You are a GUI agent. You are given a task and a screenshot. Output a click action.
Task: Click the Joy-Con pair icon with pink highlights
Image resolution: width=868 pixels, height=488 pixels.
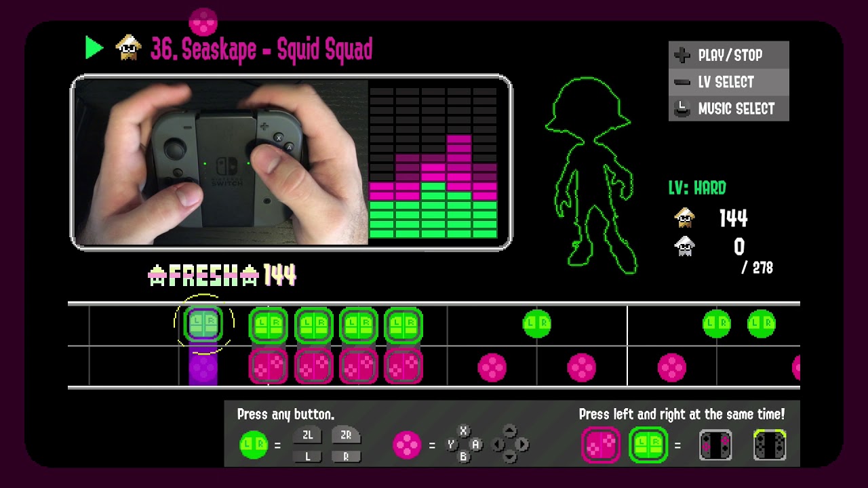click(x=716, y=445)
